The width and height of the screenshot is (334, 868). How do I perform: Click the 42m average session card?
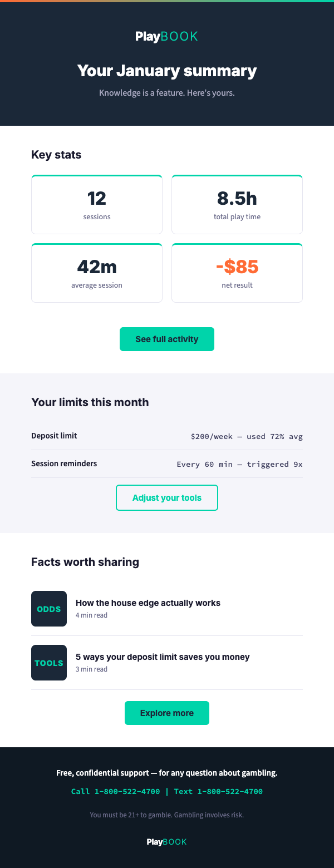point(97,272)
